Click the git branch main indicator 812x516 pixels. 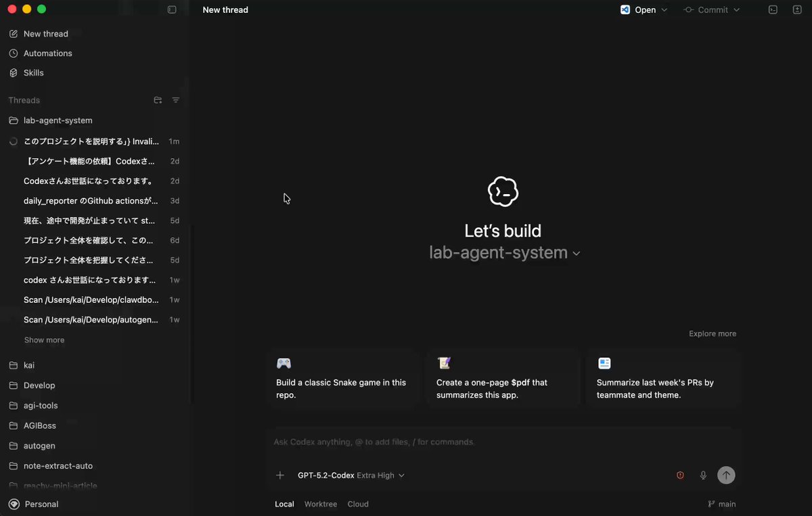[x=721, y=504]
